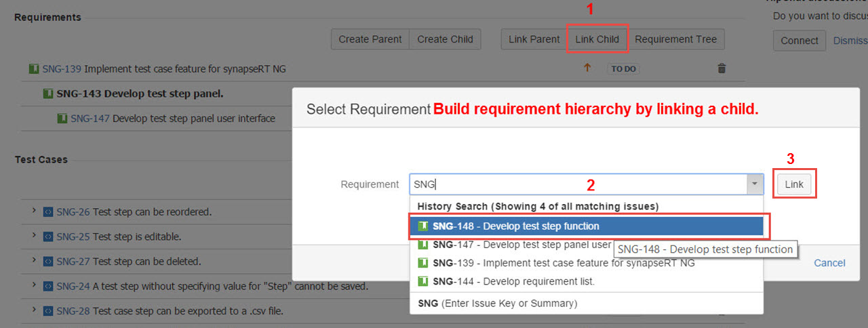The width and height of the screenshot is (868, 328).
Task: Expand the SNG-28 test case row
Action: coord(34,310)
